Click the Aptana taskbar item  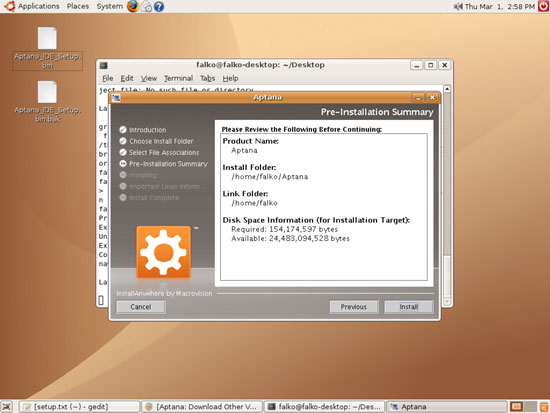click(447, 407)
